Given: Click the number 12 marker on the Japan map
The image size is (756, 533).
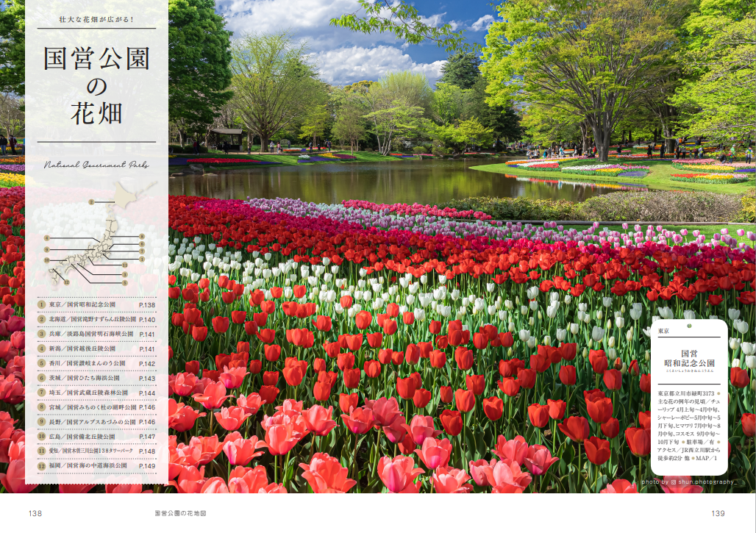Looking at the screenshot, I should tap(67, 282).
